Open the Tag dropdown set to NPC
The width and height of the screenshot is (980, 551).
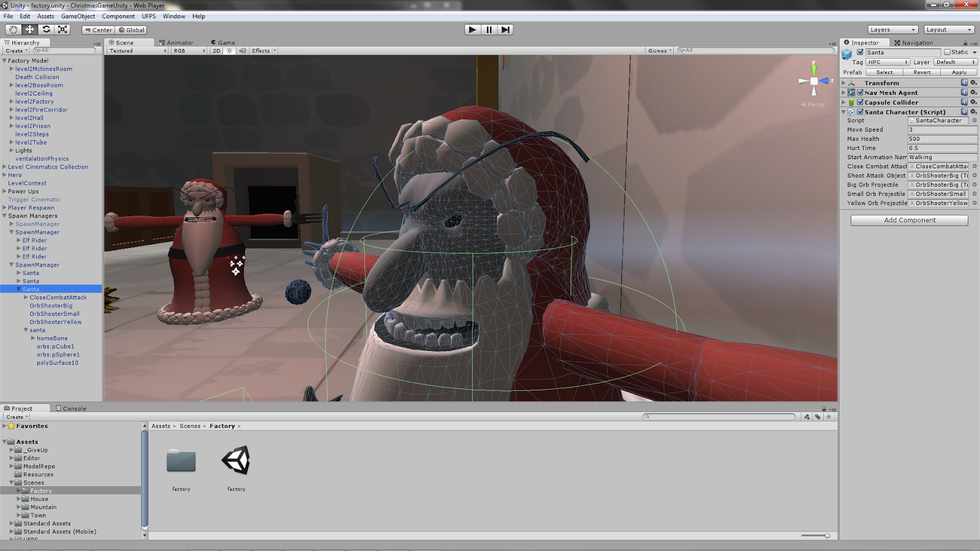888,62
